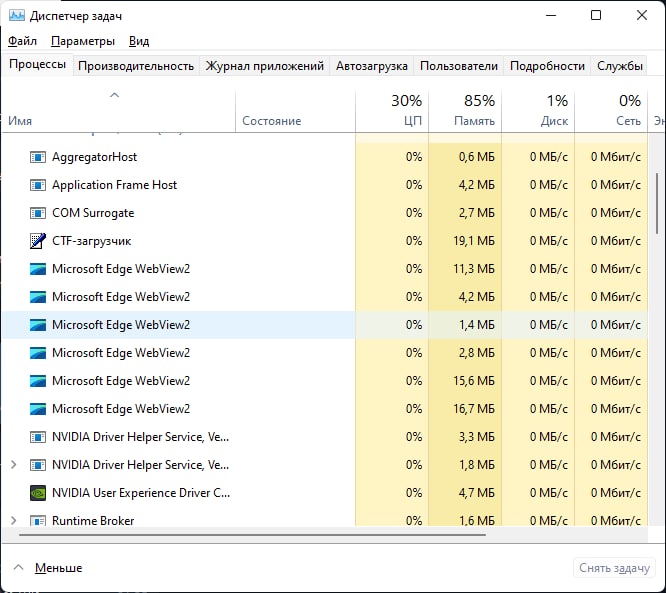Image resolution: width=666 pixels, height=593 pixels.
Task: Click network 0 Мбит/с value in CTF-загрузчик row
Action: (x=616, y=241)
